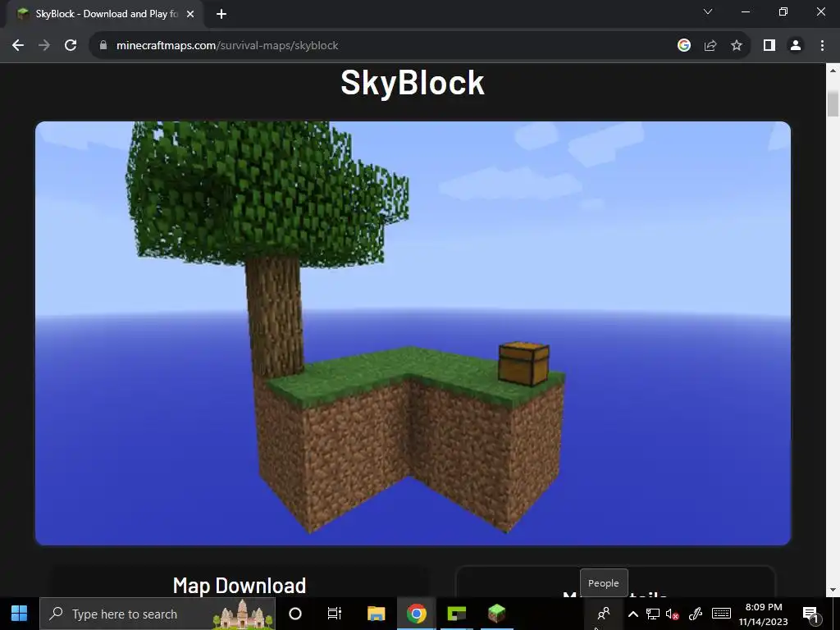Viewport: 840px width, 630px height.
Task: Click the SkyBlock page heading
Action: (x=413, y=83)
